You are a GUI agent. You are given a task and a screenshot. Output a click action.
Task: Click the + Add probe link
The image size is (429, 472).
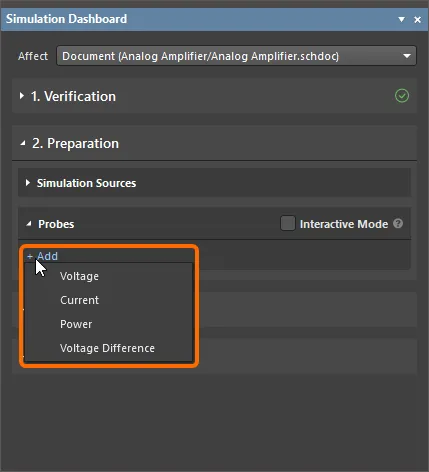(42, 256)
